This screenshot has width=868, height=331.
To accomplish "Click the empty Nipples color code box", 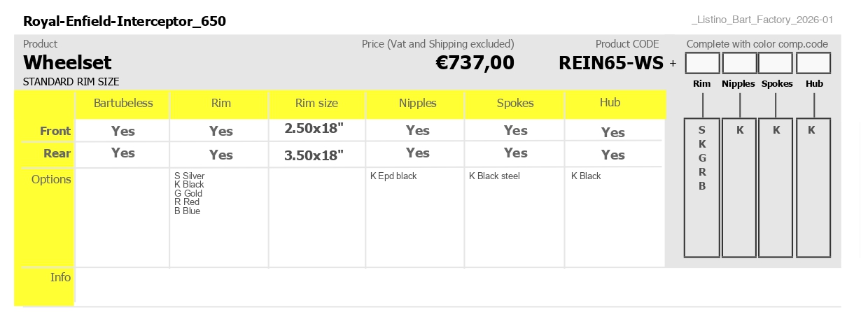I will coord(739,63).
